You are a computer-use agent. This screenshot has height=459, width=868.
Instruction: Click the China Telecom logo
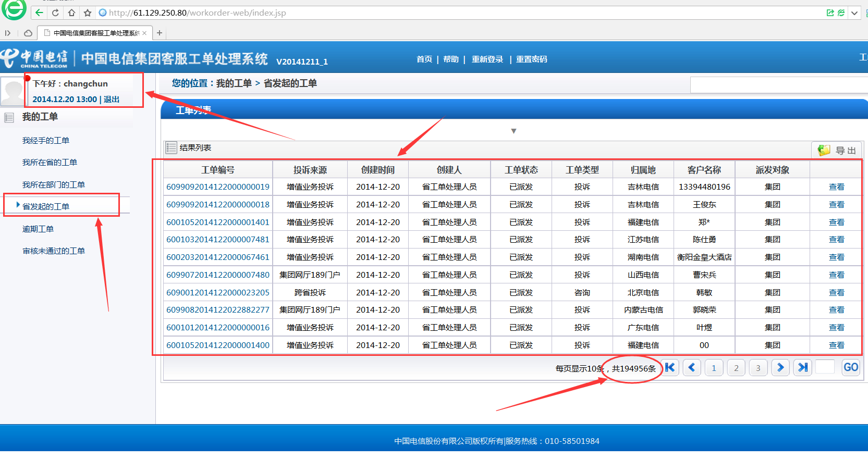[x=34, y=58]
